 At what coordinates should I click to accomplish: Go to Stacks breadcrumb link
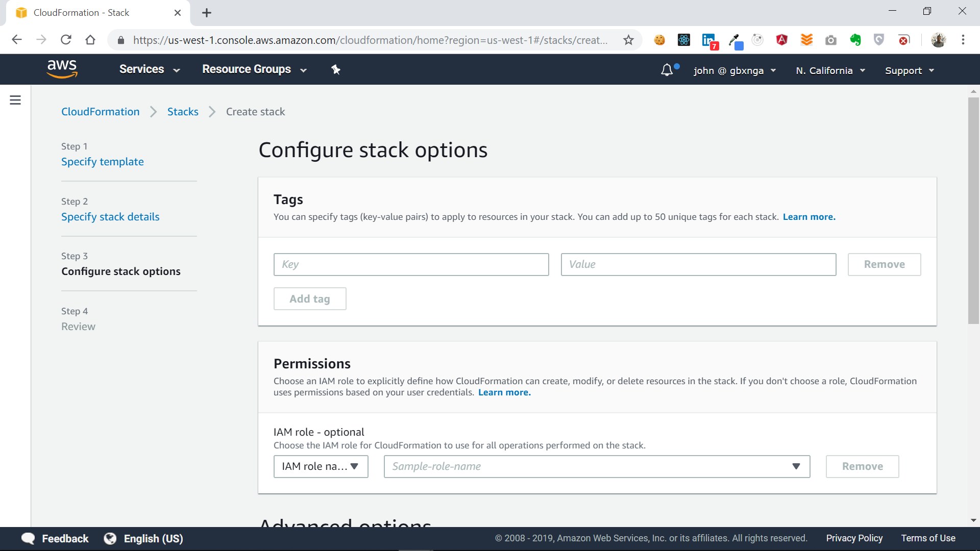click(183, 112)
